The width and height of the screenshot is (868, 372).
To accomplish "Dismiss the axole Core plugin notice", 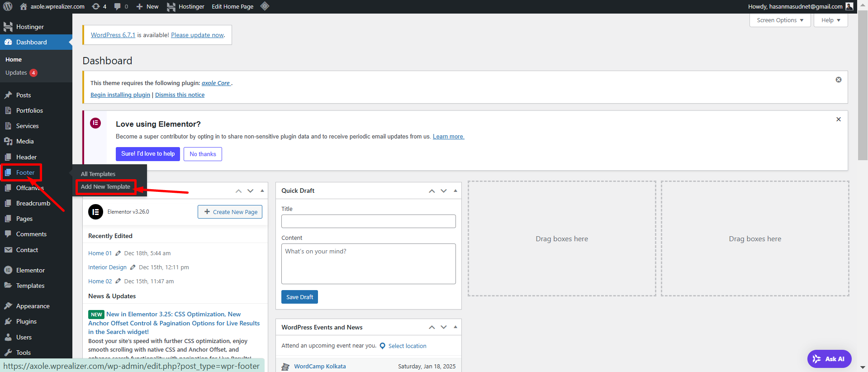I will click(x=839, y=80).
